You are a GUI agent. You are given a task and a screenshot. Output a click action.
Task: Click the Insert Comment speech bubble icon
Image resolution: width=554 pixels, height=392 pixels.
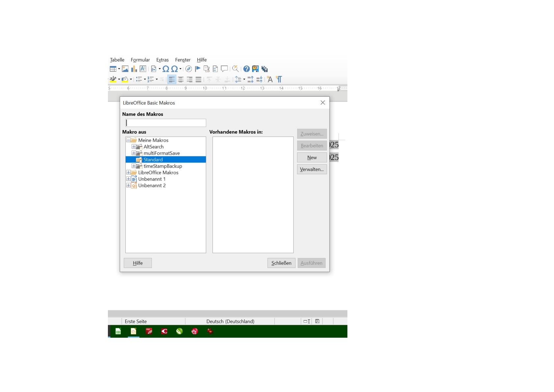pos(224,69)
